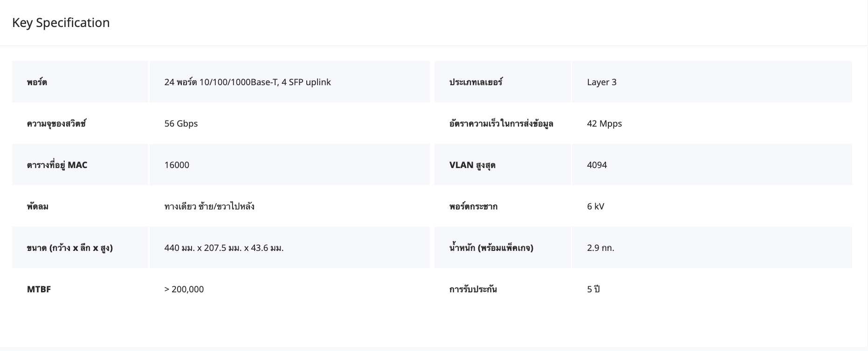Image resolution: width=868 pixels, height=351 pixels.
Task: Click the น้ำหนัก (พร้อมแพ็คเกจ) label
Action: click(x=491, y=248)
